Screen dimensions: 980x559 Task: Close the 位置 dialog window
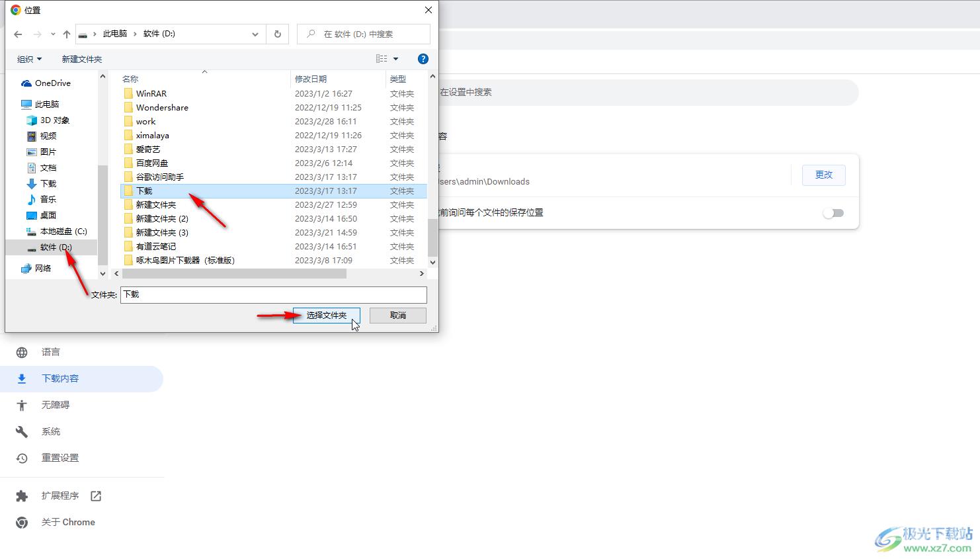(x=428, y=10)
